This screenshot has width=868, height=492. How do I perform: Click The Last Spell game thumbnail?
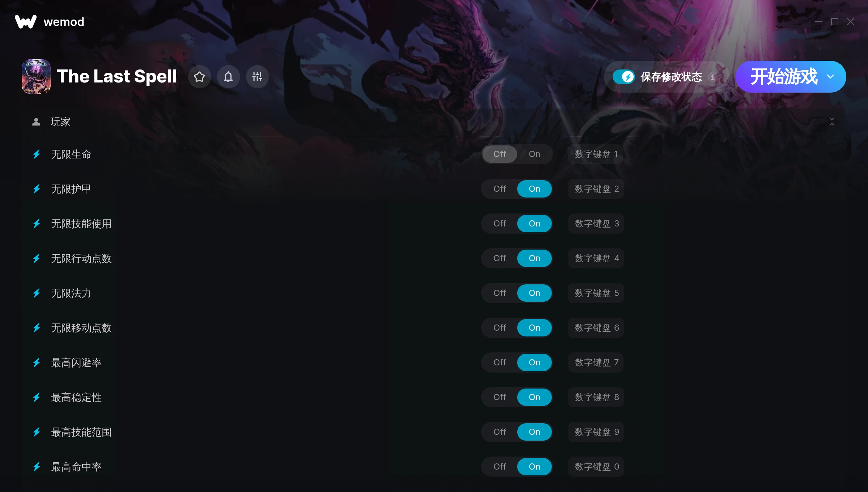pos(36,77)
